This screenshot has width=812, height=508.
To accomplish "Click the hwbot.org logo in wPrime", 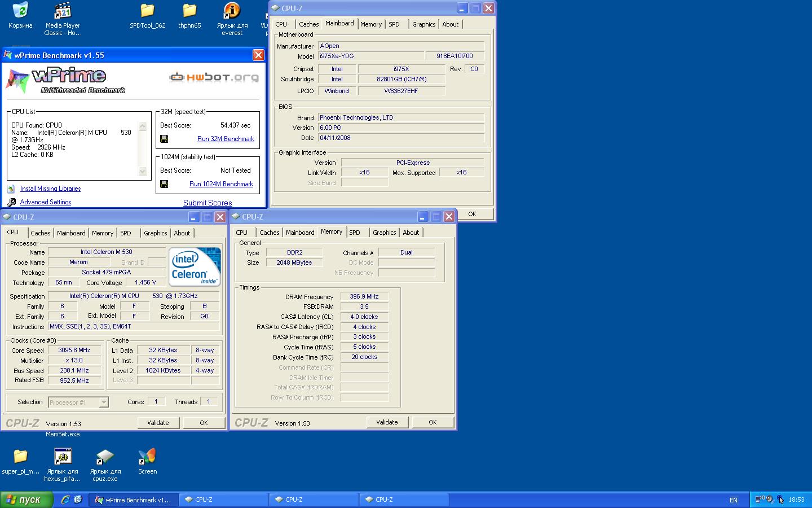I will [x=214, y=77].
